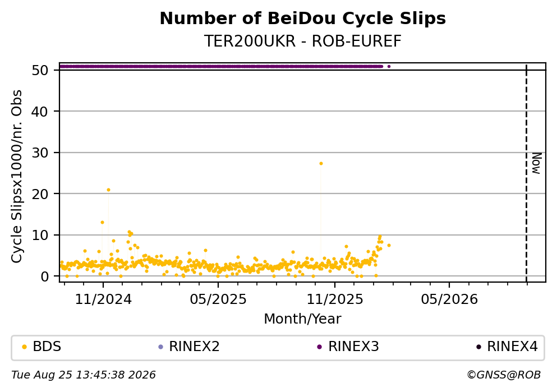This screenshot has height=392, width=557.
Task: Click the 11/2025 x-axis tick label
Action: point(335,299)
